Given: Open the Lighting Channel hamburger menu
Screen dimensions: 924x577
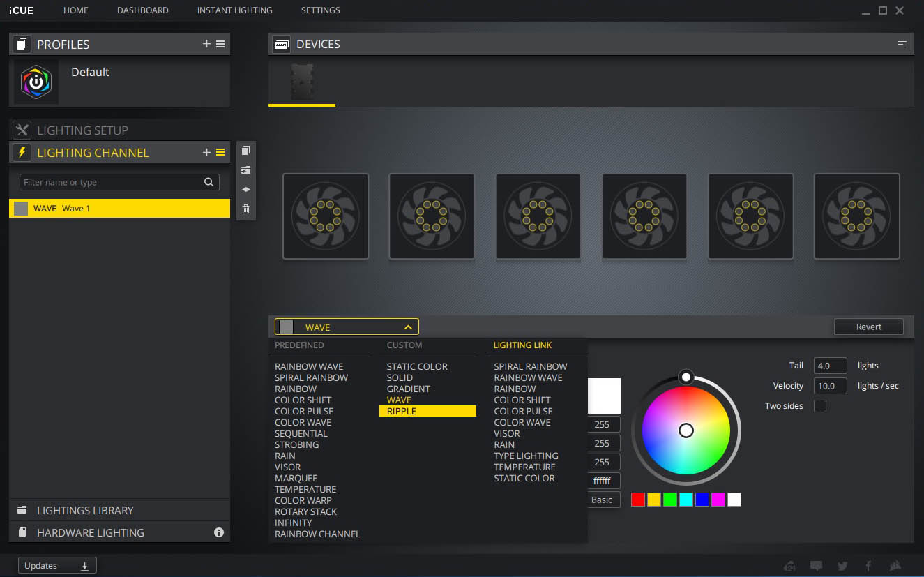Looking at the screenshot, I should pos(220,152).
